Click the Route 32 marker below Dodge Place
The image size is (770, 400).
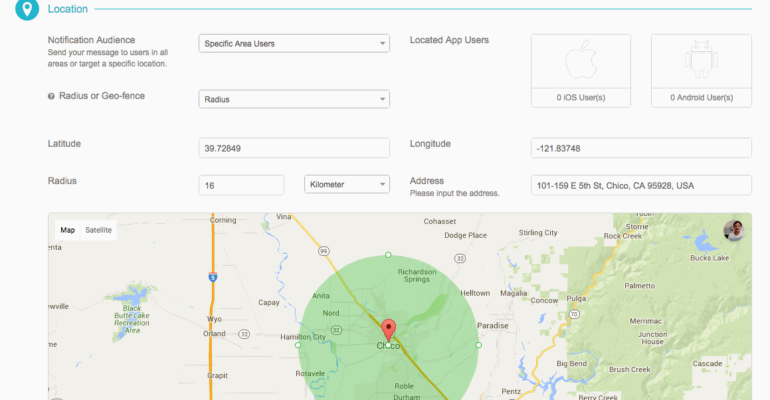[460, 258]
